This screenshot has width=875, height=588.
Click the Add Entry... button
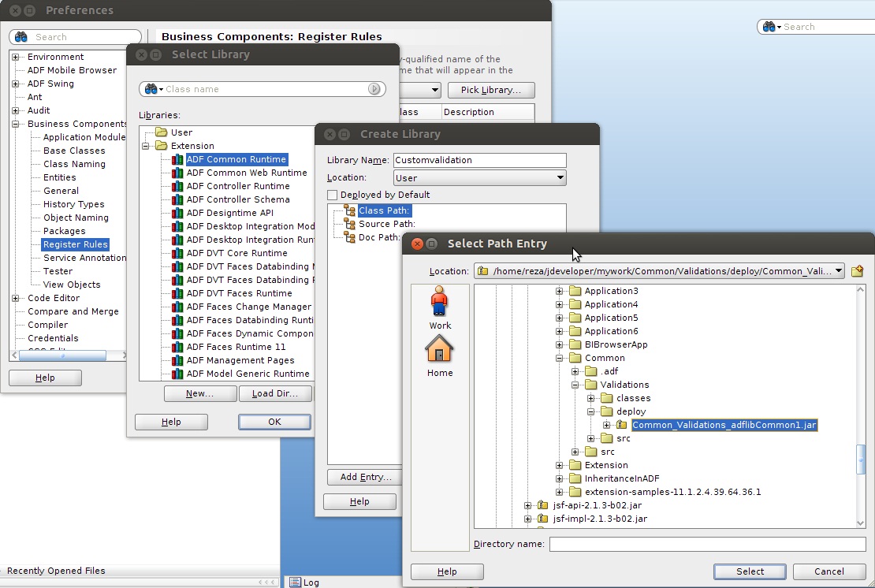point(366,477)
